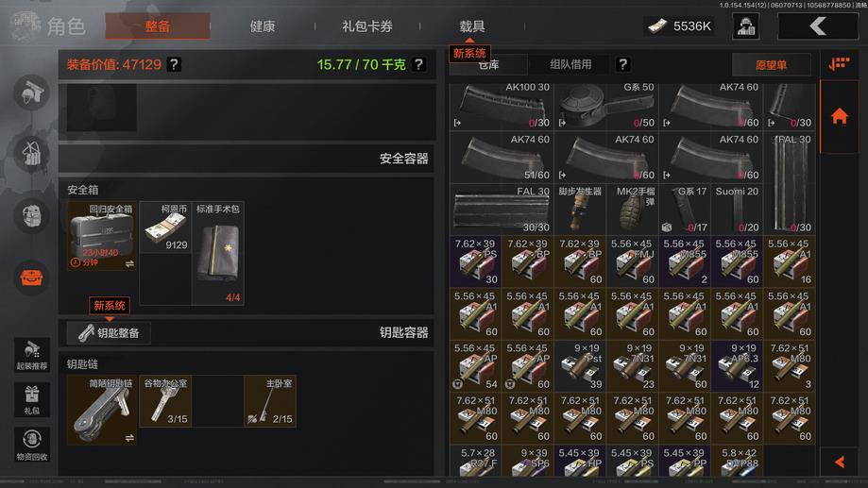Select the orange safe case sidebar icon
This screenshot has height=488, width=868.
31,278
